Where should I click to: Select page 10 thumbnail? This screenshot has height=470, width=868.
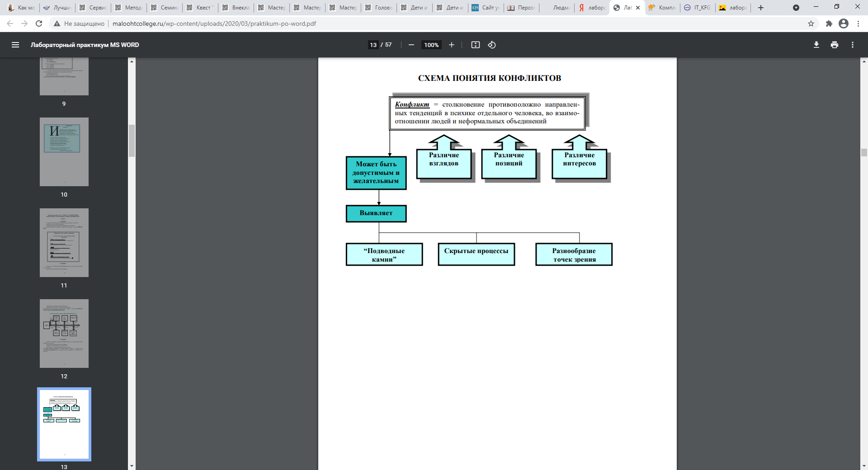click(64, 152)
